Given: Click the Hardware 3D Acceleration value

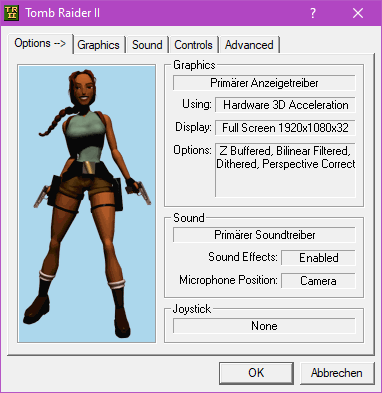Looking at the screenshot, I should pyautogui.click(x=285, y=105).
